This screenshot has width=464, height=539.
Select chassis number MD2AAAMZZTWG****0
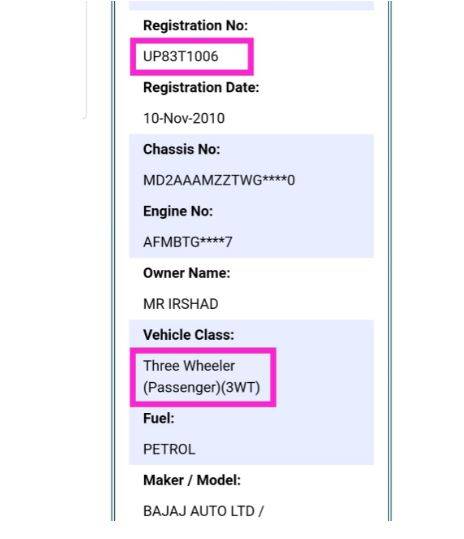(x=219, y=180)
